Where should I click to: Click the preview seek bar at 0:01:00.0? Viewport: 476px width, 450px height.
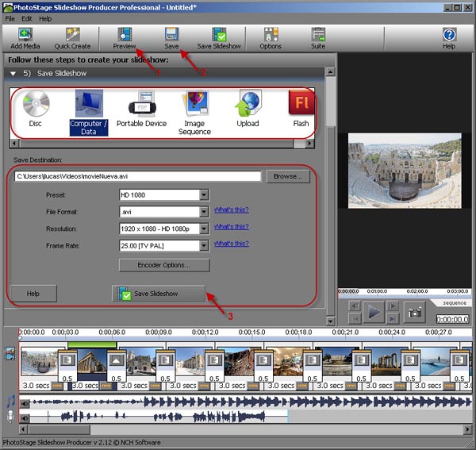point(377,292)
